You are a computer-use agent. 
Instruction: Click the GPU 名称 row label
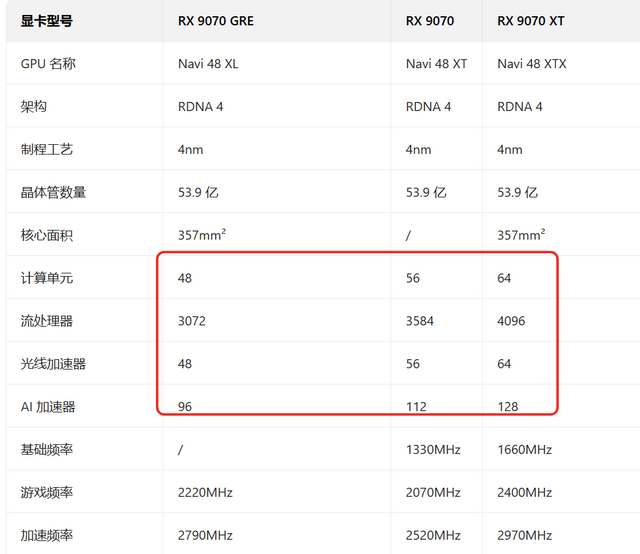click(x=48, y=64)
